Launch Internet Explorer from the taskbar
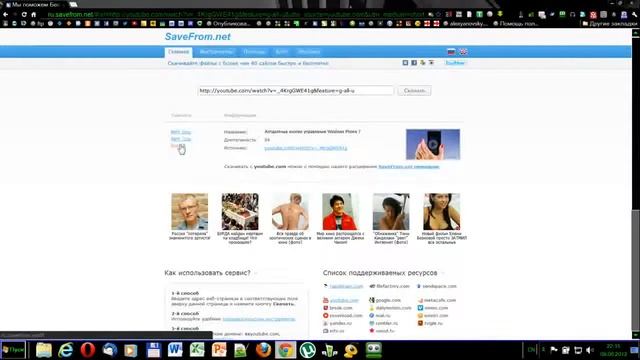The height and width of the screenshot is (360, 640). [66, 350]
